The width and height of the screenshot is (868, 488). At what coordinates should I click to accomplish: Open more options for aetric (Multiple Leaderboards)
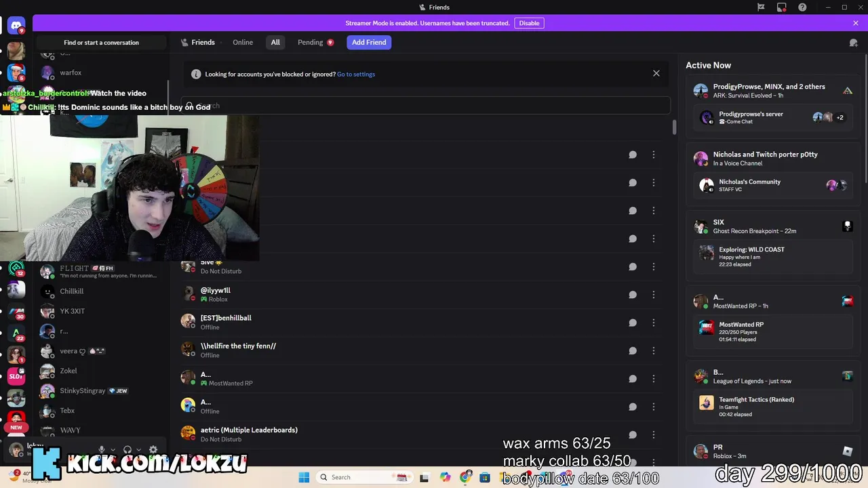tap(654, 434)
